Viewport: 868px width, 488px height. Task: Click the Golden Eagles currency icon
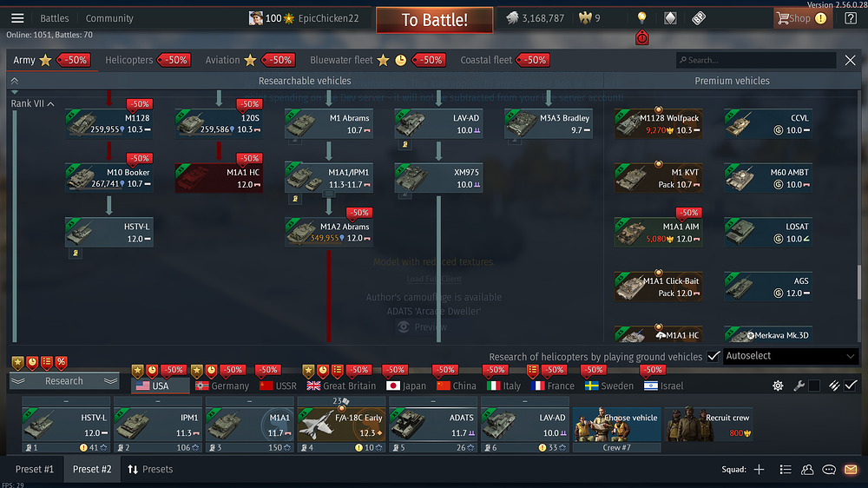[584, 18]
